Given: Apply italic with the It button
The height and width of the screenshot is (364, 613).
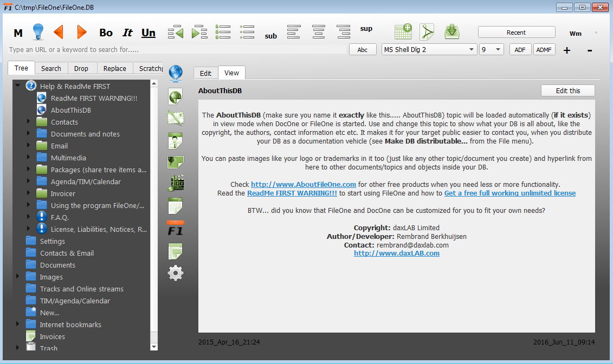Looking at the screenshot, I should (x=127, y=33).
